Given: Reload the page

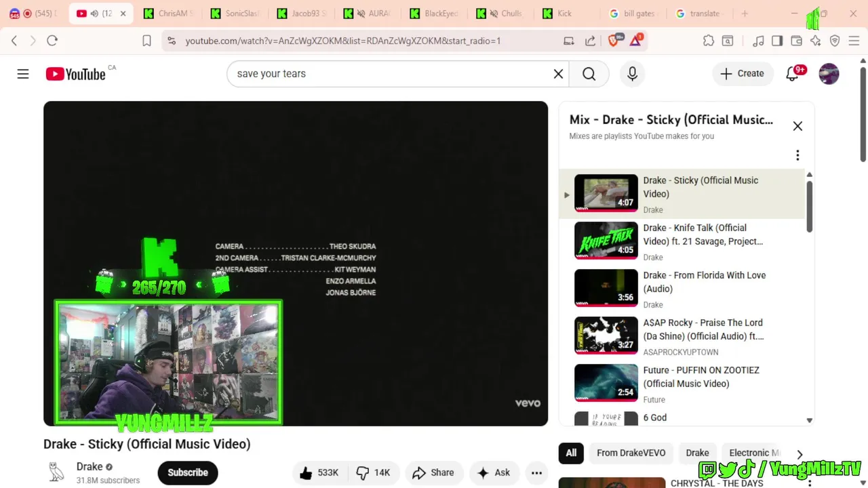Looking at the screenshot, I should click(x=52, y=41).
